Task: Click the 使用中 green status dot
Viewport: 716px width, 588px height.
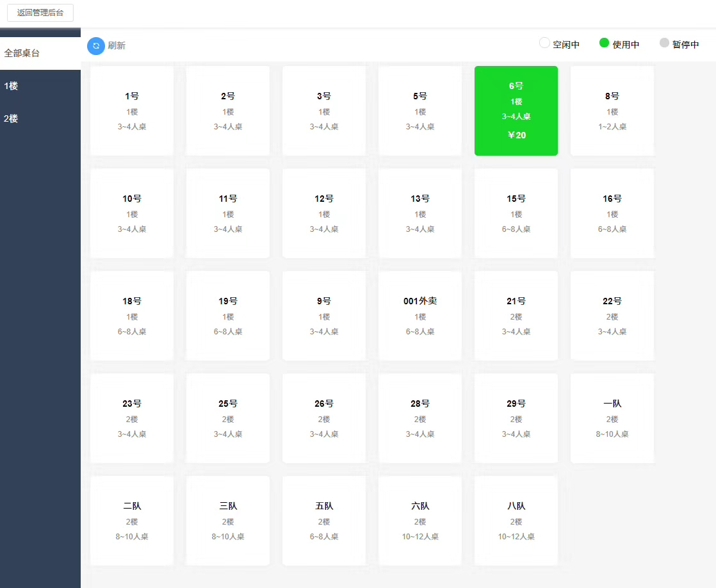Action: click(x=604, y=42)
